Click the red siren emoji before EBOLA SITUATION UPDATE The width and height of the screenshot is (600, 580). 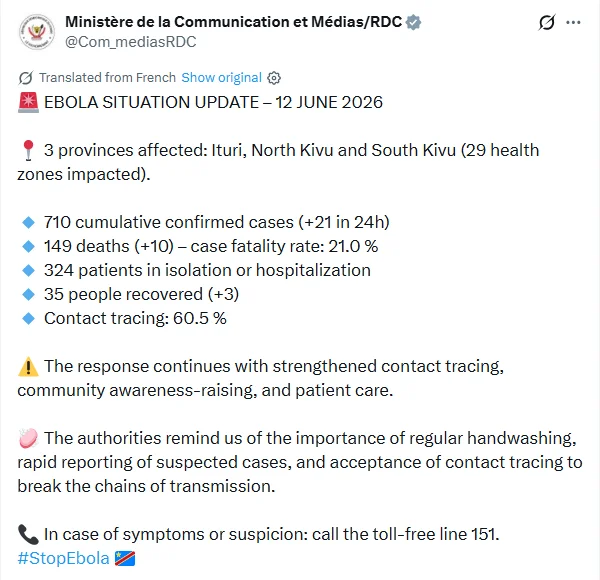tap(28, 103)
